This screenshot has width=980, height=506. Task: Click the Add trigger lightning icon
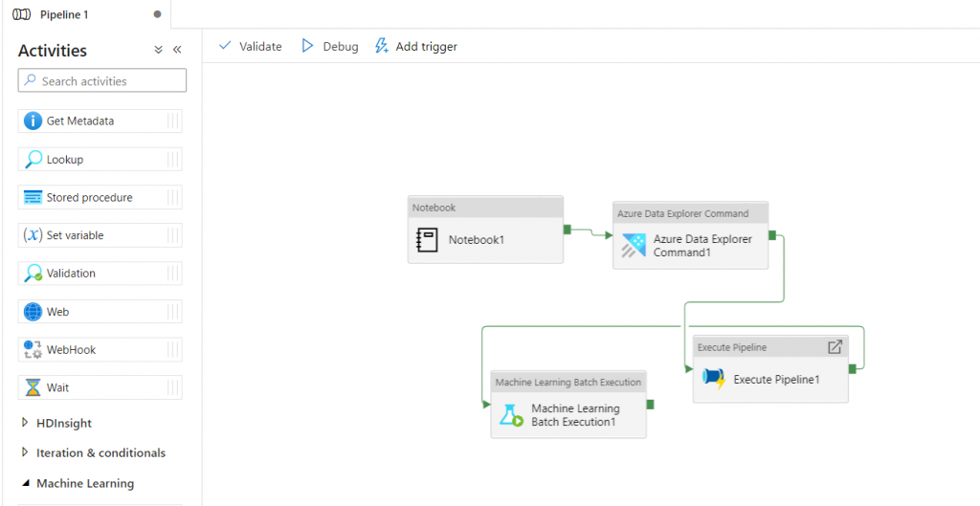click(381, 46)
